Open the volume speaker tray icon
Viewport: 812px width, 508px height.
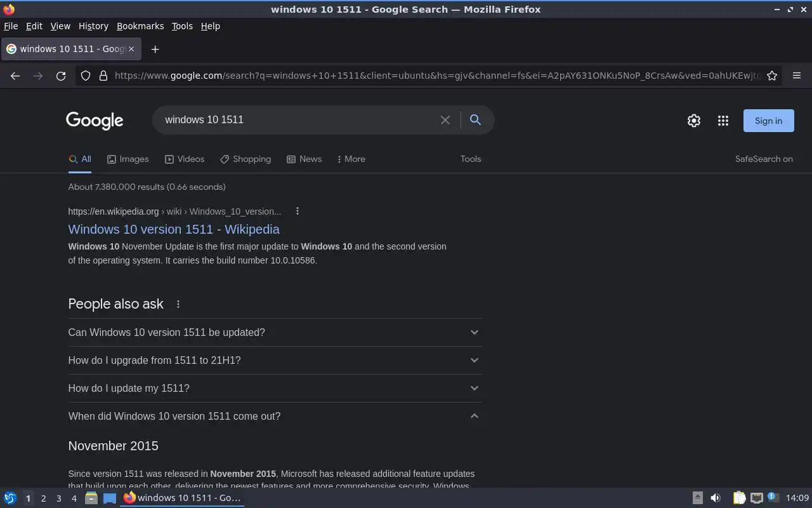coord(716,498)
